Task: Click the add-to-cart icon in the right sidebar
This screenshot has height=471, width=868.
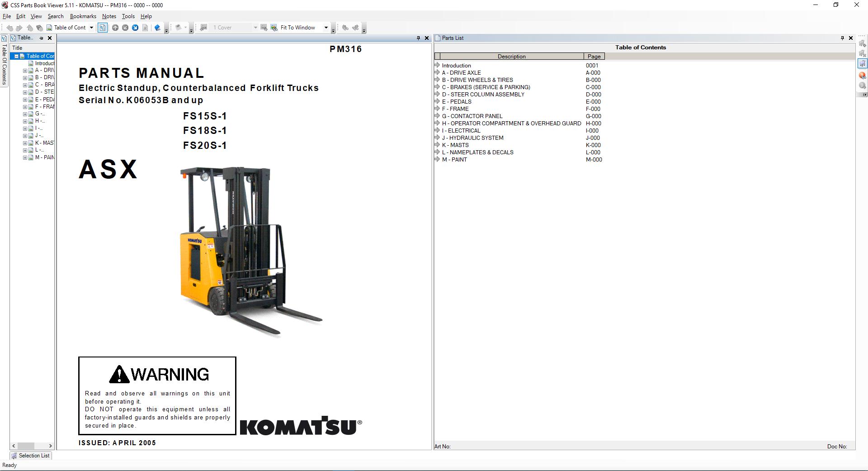Action: click(862, 43)
